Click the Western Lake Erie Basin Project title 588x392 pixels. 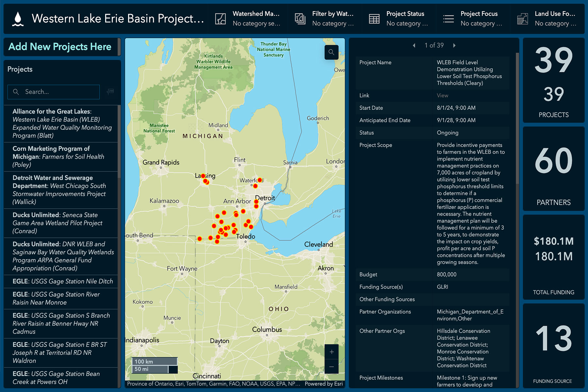pos(118,19)
